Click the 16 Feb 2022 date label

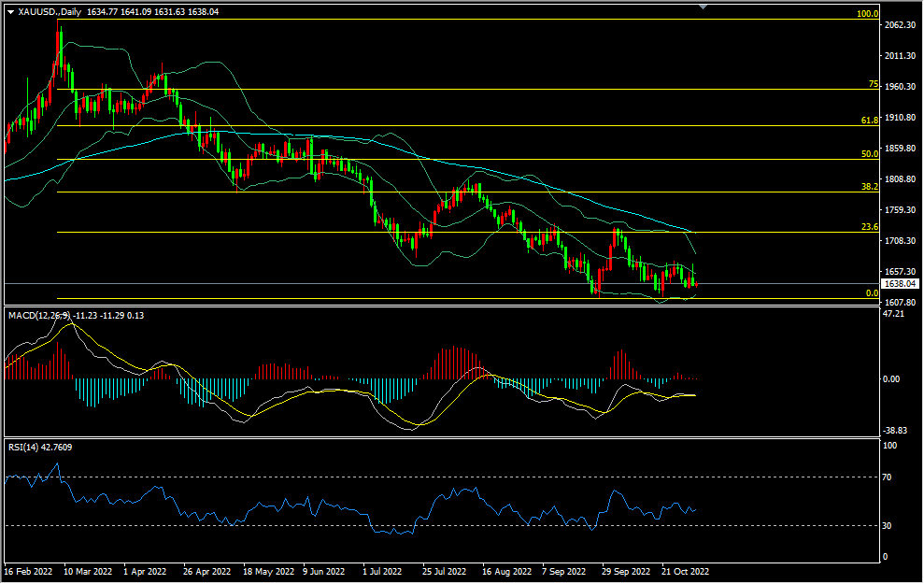tap(29, 570)
